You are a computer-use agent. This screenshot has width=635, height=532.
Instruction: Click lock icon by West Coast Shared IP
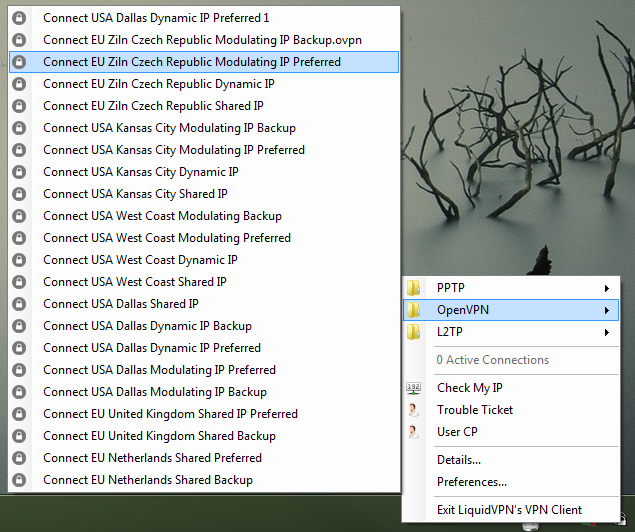pyautogui.click(x=19, y=282)
